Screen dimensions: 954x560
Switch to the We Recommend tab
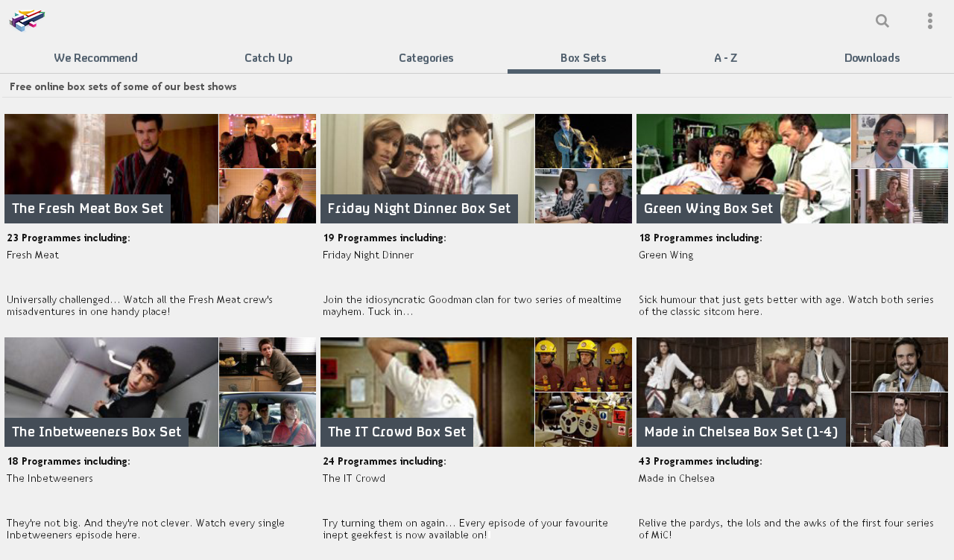(95, 58)
